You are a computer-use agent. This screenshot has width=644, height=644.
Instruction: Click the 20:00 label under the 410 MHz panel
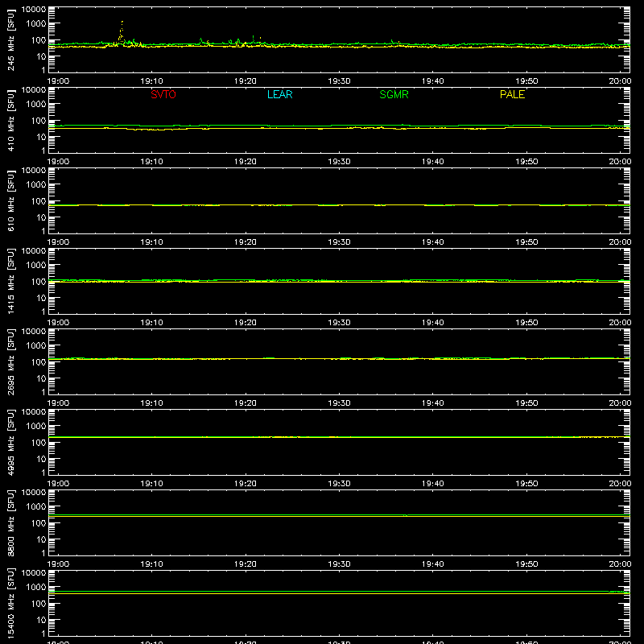click(620, 162)
